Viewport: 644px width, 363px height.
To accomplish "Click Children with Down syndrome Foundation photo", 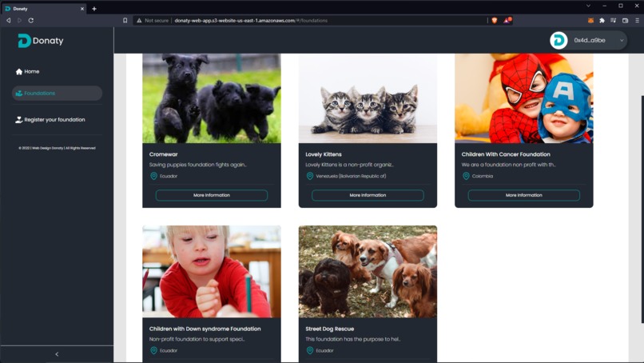I will [x=212, y=271].
